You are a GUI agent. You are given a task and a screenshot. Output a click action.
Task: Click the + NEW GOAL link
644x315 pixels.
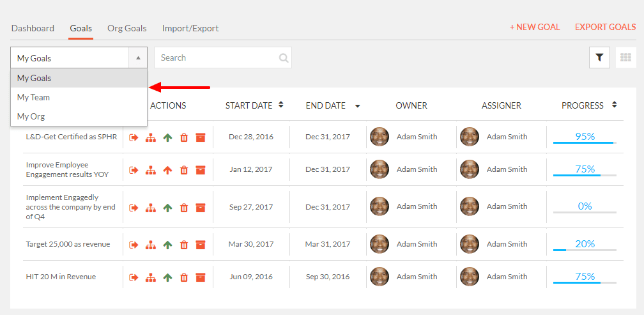[535, 27]
